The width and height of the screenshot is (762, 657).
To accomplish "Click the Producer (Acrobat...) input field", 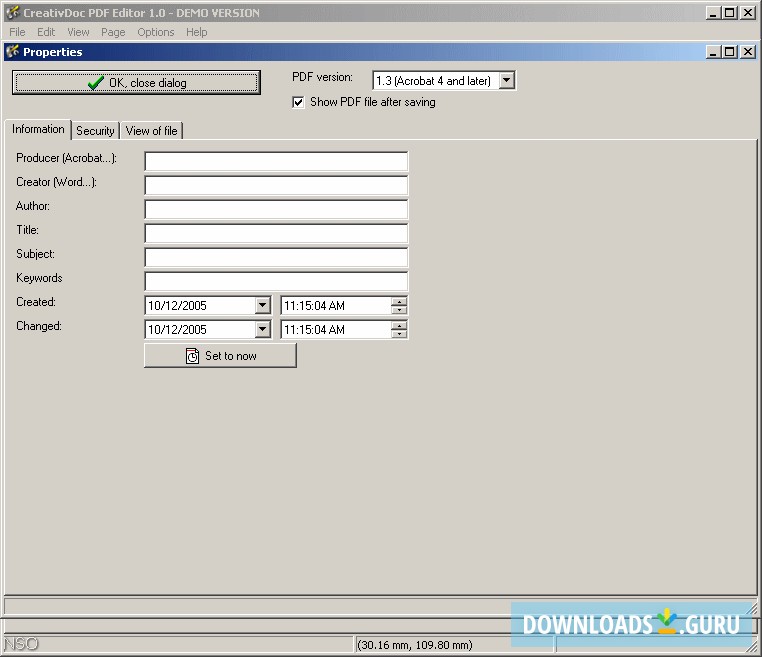I will click(x=276, y=161).
